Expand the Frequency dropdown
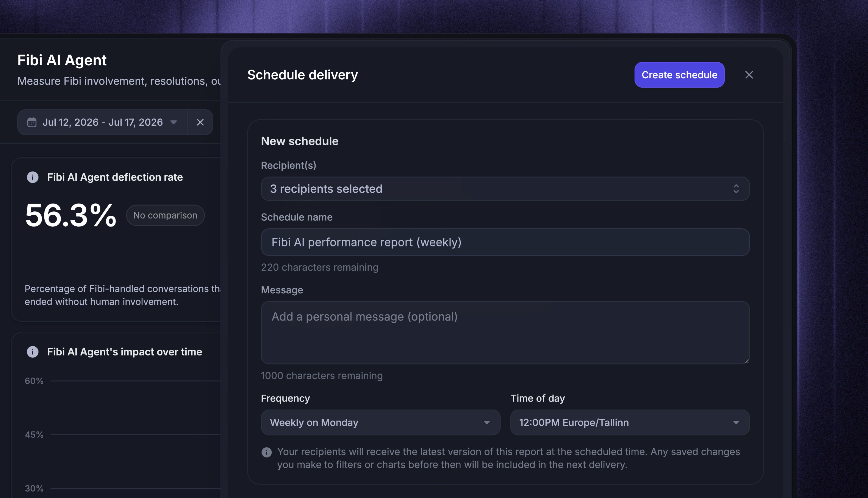The width and height of the screenshot is (868, 498). click(x=380, y=422)
